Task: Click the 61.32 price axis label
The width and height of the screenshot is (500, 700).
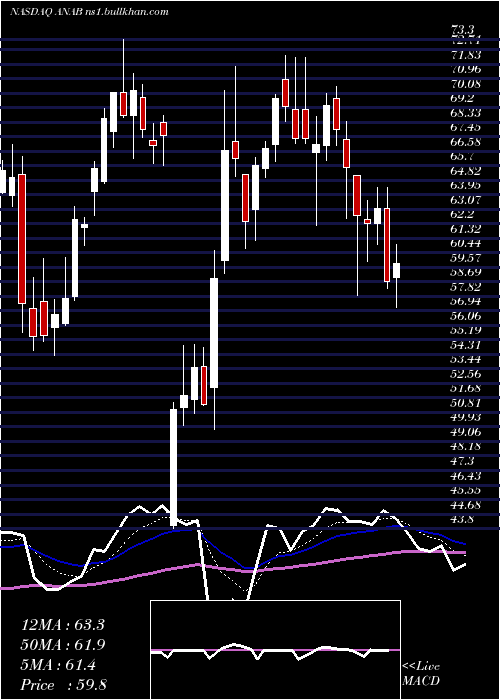Action: [466, 229]
